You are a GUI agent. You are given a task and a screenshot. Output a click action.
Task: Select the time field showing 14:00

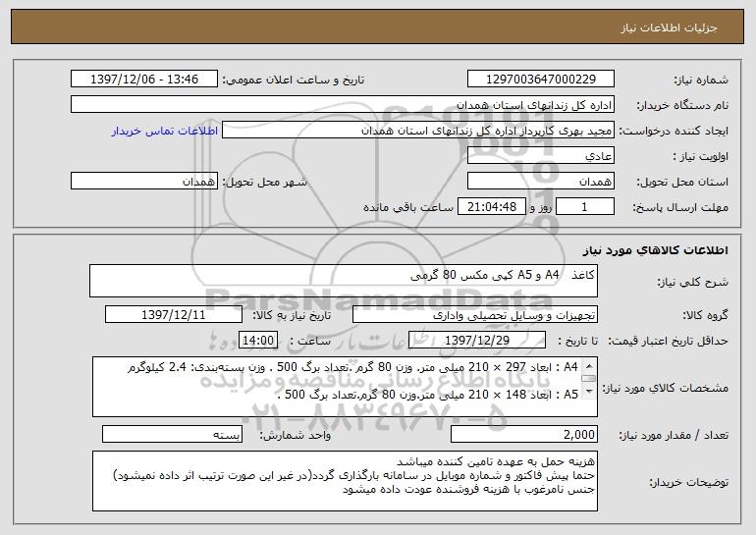[258, 341]
